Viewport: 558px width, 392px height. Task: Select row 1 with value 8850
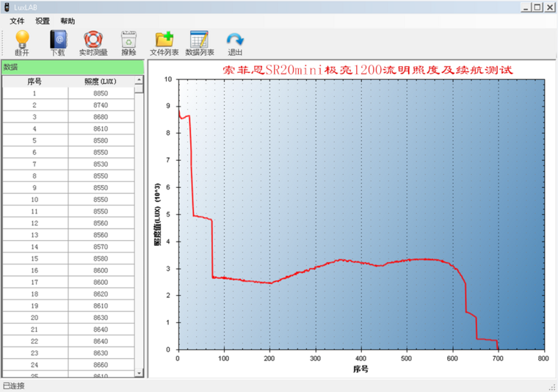pyautogui.click(x=68, y=93)
